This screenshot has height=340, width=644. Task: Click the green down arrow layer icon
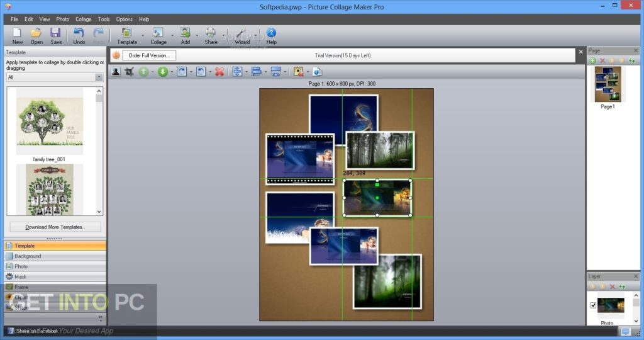163,72
